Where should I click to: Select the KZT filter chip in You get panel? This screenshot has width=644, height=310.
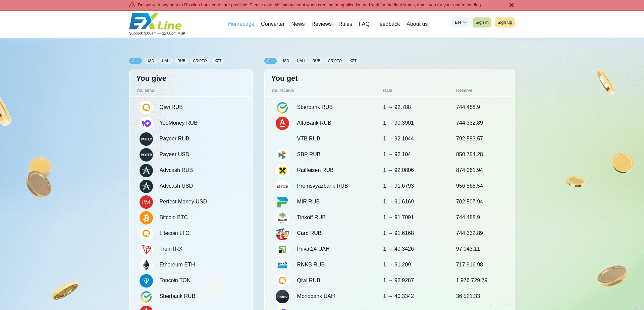(353, 61)
